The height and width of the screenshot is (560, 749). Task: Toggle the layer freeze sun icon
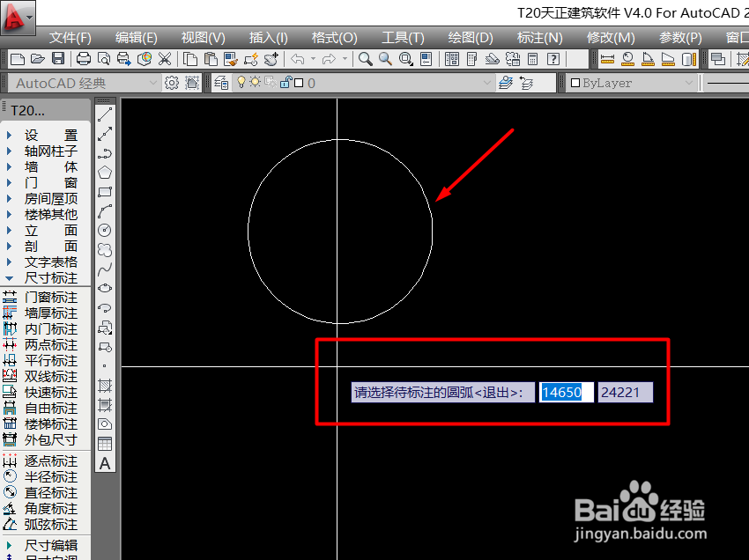point(256,82)
